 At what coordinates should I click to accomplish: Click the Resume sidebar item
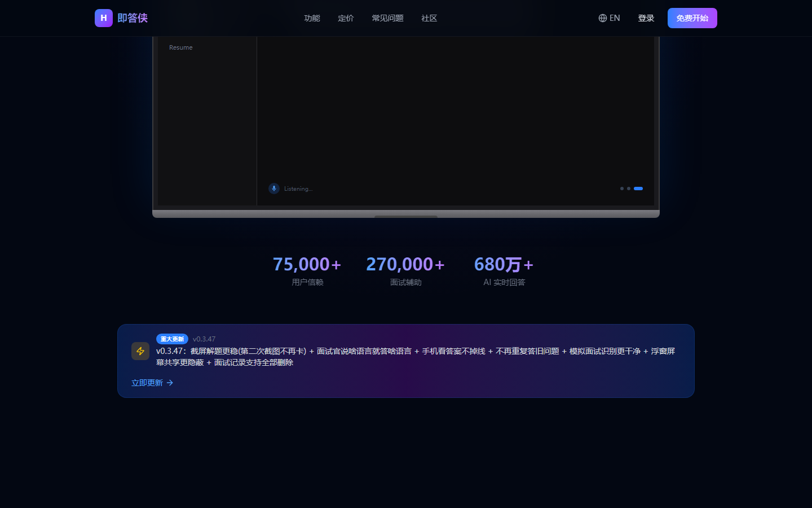181,47
